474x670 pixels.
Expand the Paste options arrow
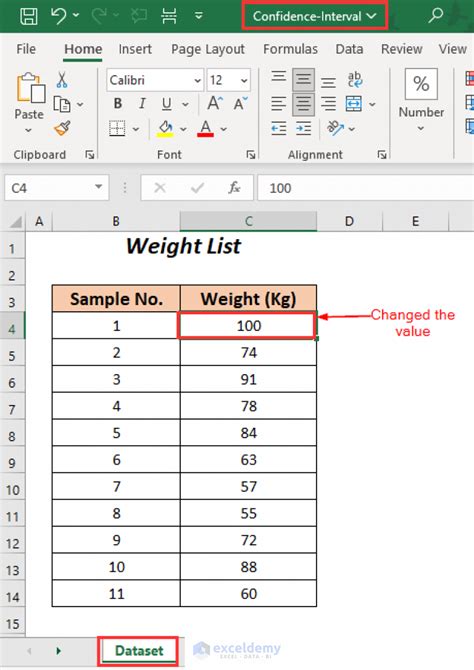[29, 130]
